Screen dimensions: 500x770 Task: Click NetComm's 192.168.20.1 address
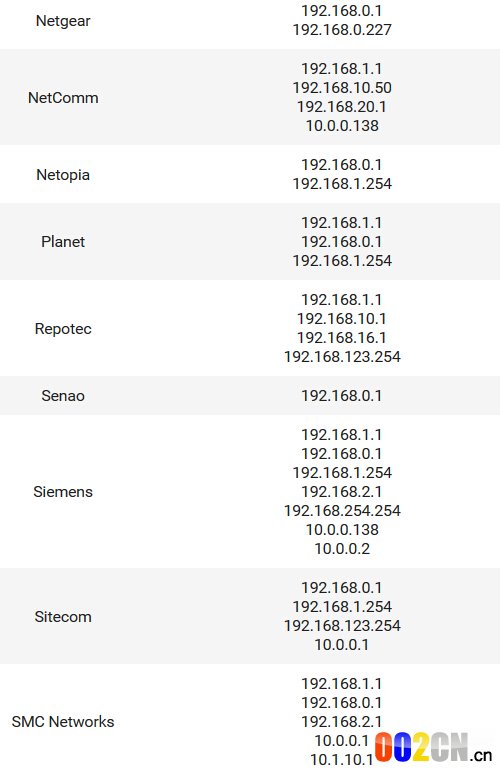tap(342, 107)
